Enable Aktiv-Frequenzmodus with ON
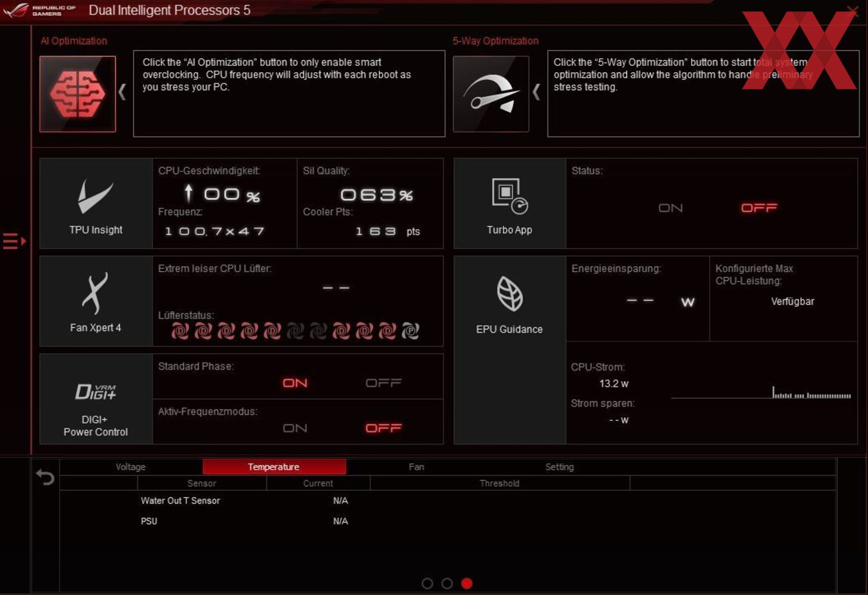 click(x=295, y=428)
